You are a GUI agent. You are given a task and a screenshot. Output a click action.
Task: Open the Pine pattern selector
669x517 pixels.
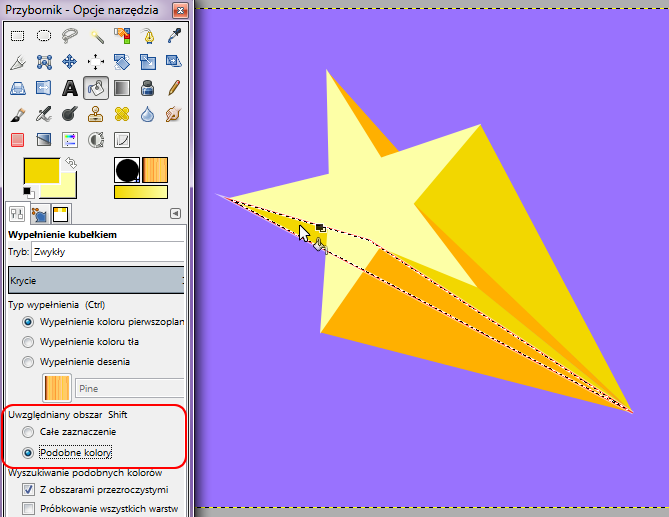[57, 387]
